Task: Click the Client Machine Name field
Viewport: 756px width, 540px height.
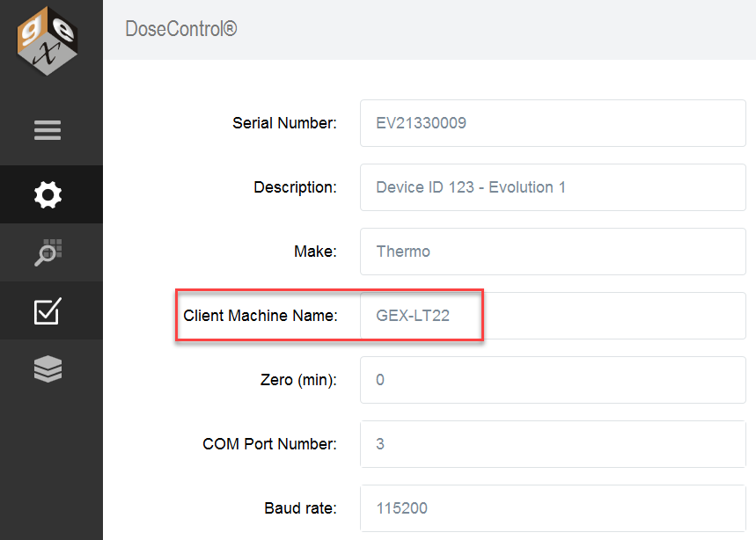Action: [553, 316]
